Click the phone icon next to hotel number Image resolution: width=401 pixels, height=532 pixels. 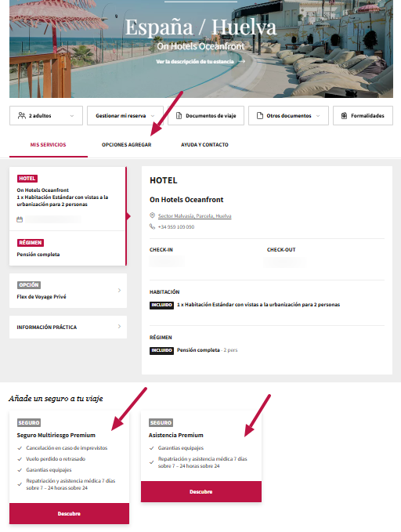coord(152,226)
